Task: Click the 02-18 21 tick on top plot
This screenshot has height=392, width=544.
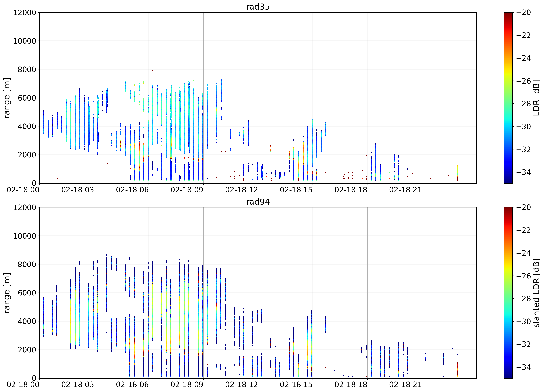Action: coord(405,190)
